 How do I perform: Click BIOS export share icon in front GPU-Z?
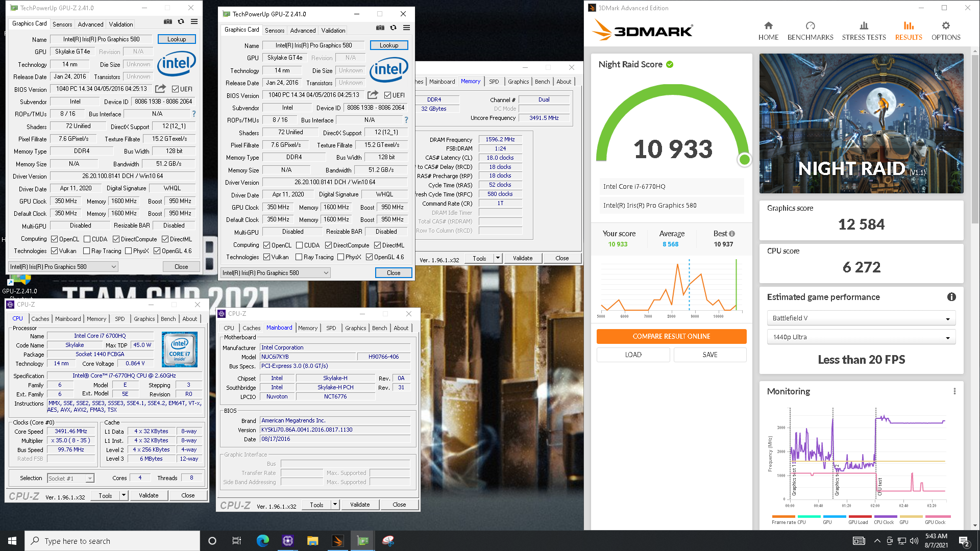click(373, 95)
